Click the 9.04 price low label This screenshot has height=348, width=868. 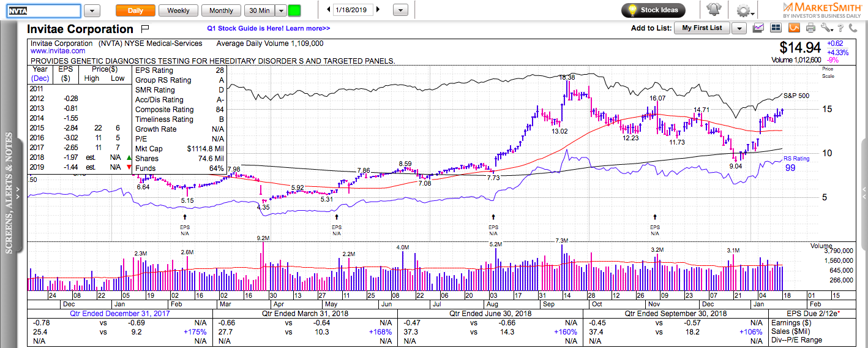pyautogui.click(x=736, y=166)
